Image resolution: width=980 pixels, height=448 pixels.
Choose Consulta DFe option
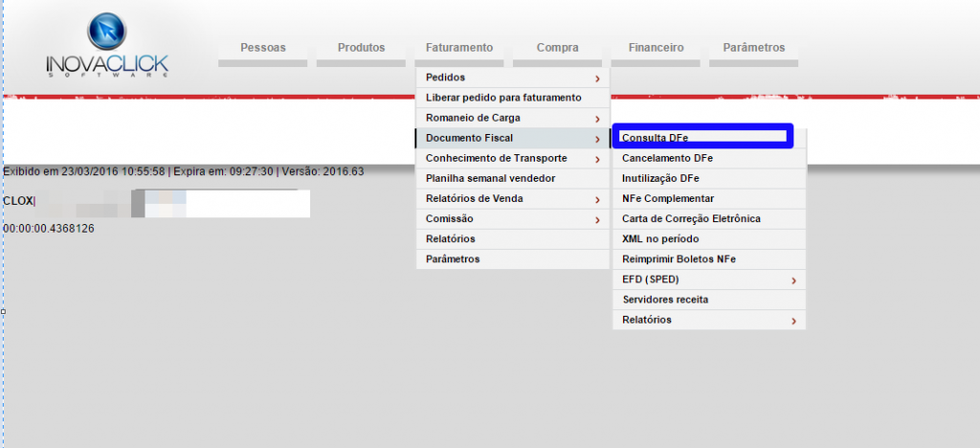(x=656, y=138)
